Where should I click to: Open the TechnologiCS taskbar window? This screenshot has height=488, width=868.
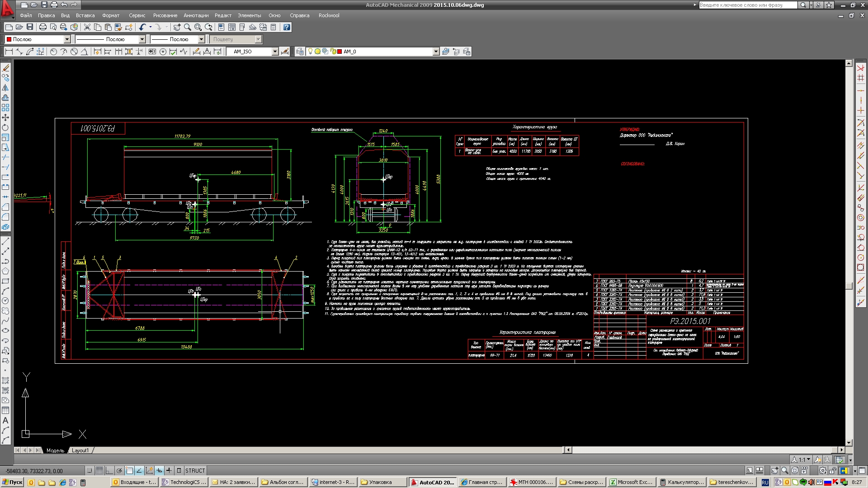(184, 482)
